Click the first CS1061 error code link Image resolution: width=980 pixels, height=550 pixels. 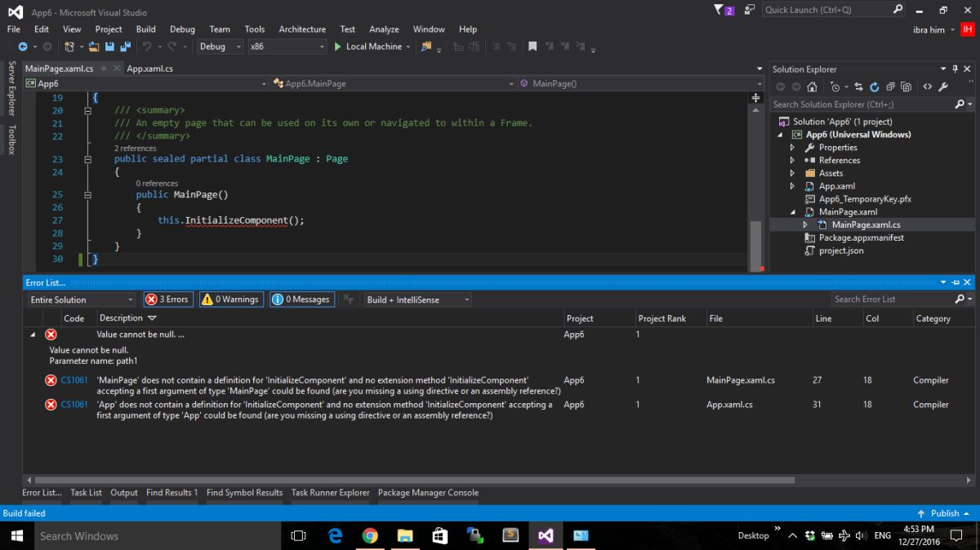[73, 380]
